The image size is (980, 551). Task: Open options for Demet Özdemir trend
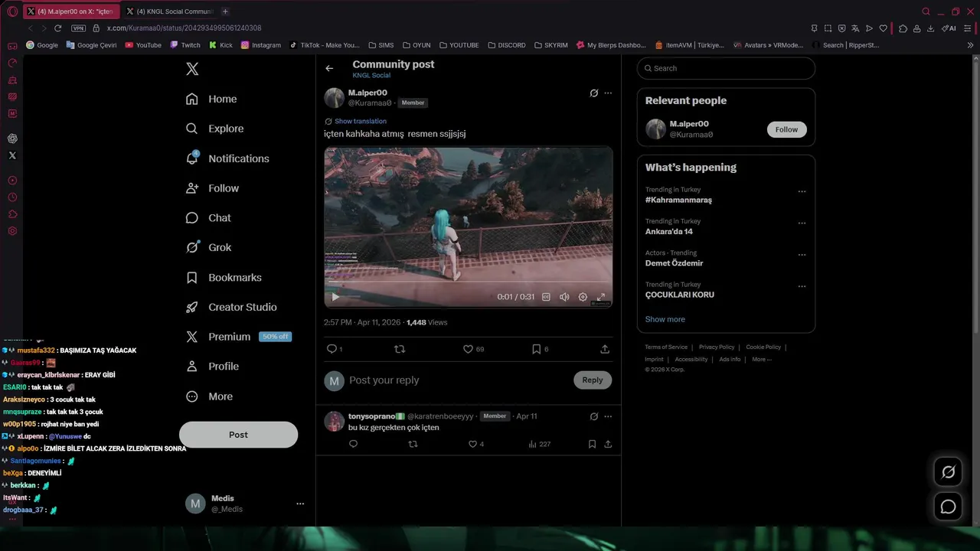pos(802,255)
